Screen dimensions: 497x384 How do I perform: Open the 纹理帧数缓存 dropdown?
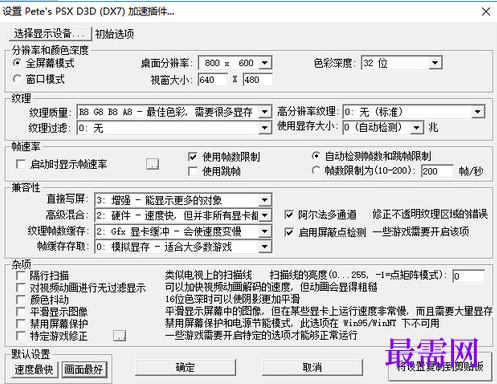tap(183, 231)
